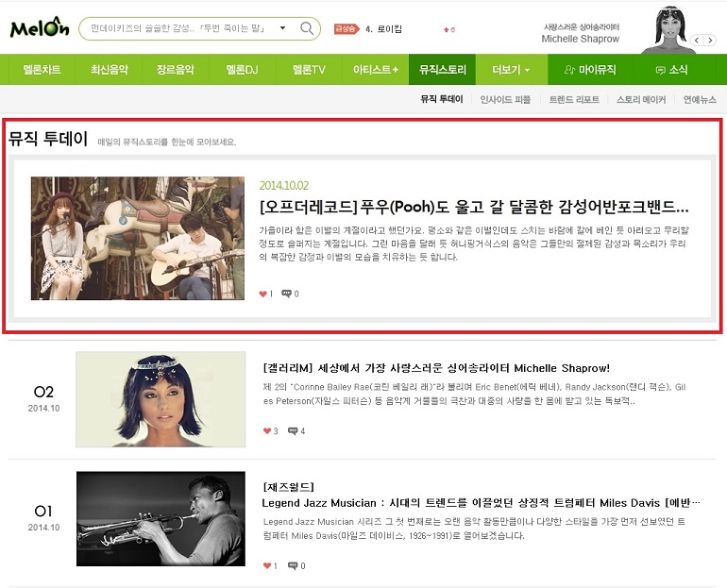
Task: Open the 장르음악 menu
Action: coord(176,70)
